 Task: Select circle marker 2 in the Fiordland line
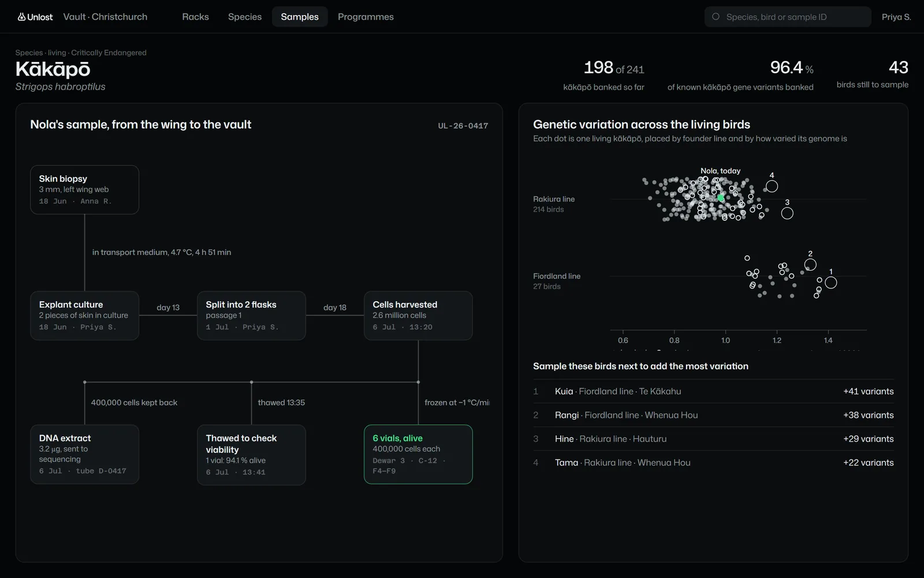point(810,265)
